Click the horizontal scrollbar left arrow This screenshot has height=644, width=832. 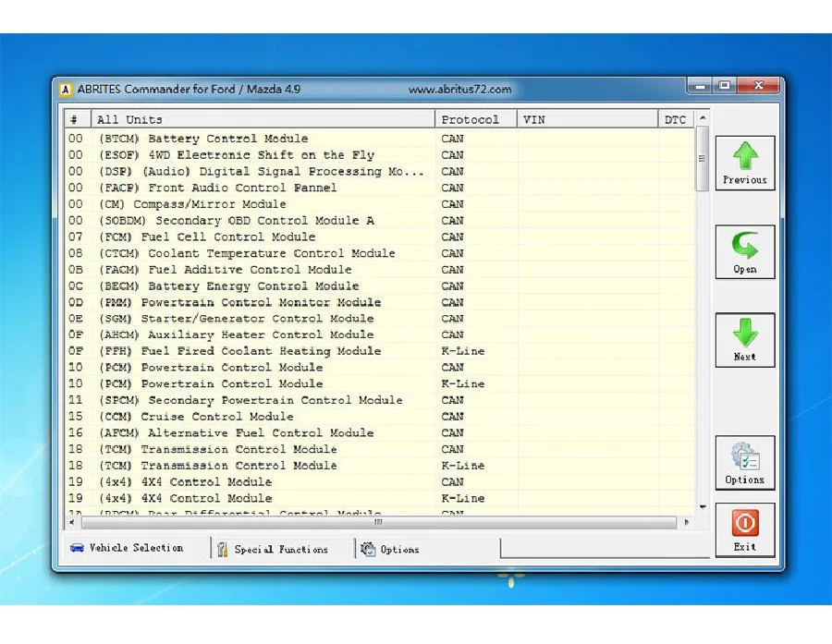(72, 523)
